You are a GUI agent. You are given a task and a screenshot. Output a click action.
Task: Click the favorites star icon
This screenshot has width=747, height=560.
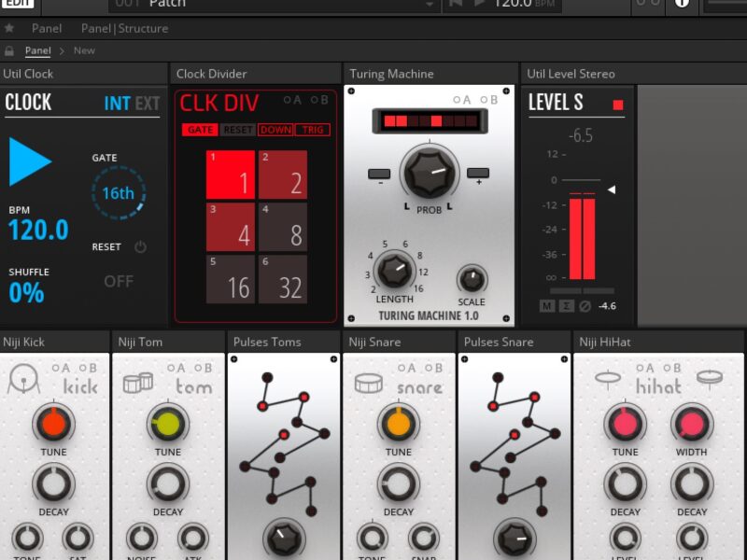click(10, 28)
